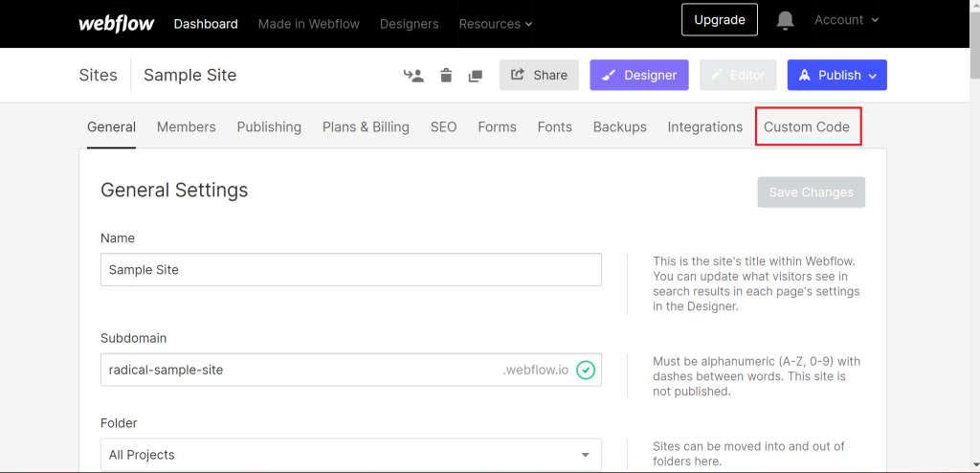Open Made in Webflow link

(309, 24)
